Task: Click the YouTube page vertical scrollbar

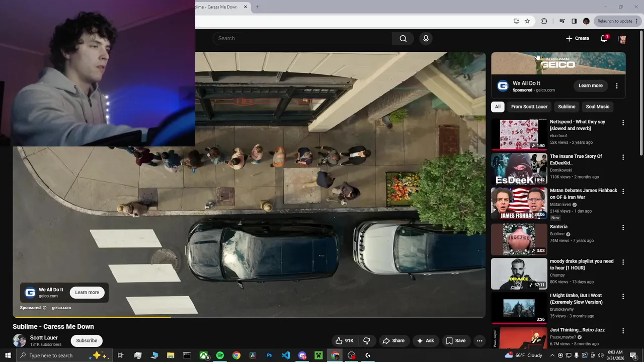Action: click(x=641, y=93)
